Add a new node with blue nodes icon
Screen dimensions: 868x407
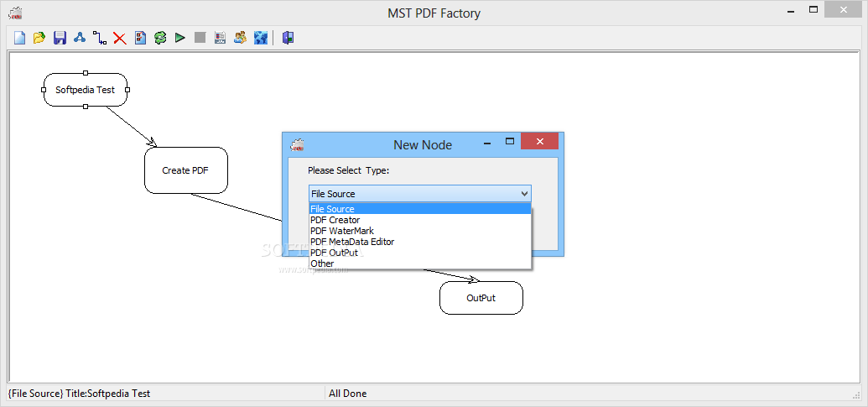[80, 38]
